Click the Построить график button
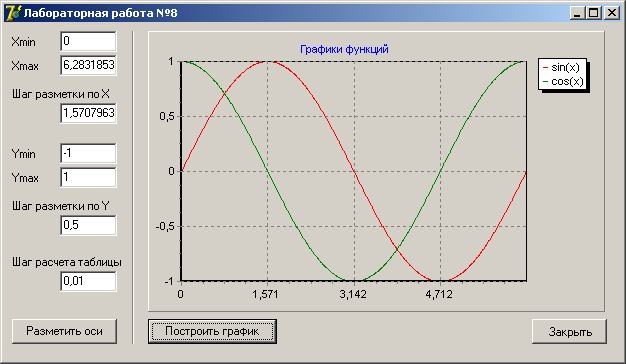Image resolution: width=626 pixels, height=364 pixels. [212, 331]
